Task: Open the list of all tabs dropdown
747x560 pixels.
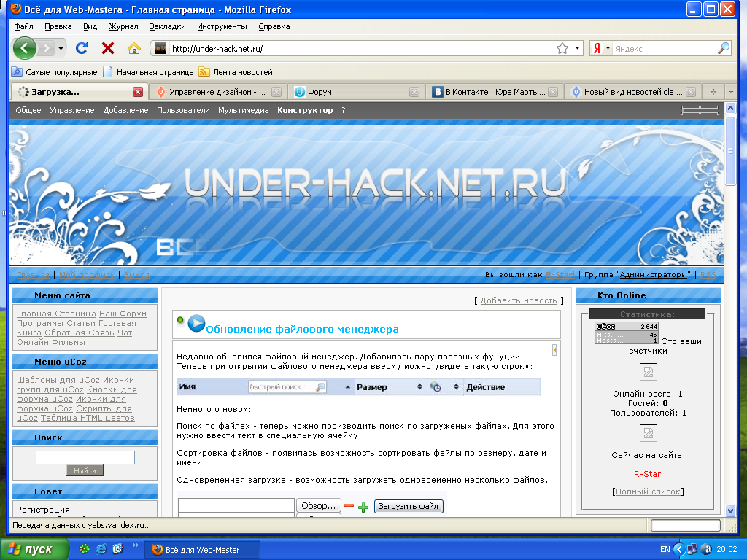Action: click(731, 92)
